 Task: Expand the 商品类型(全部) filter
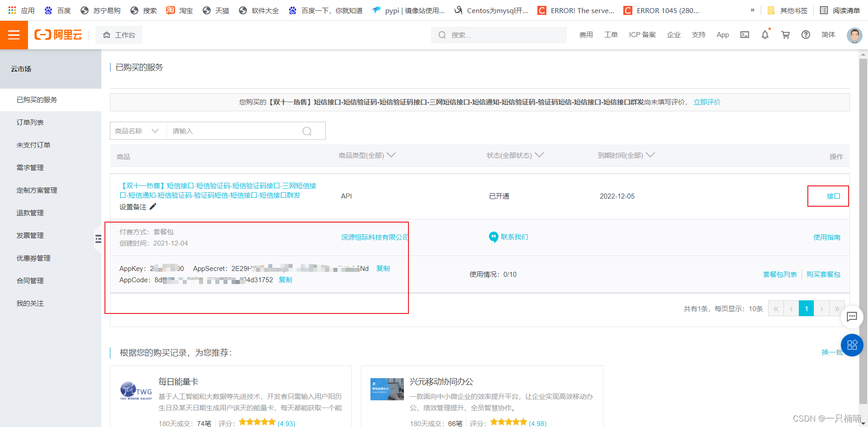coord(367,155)
